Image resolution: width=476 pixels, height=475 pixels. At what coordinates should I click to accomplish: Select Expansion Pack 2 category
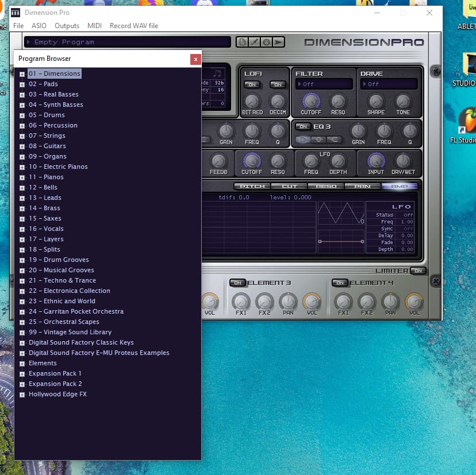[55, 384]
